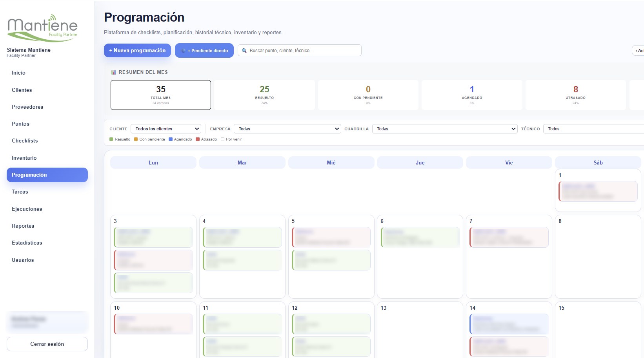Expand the Cliente dropdown showing Todos los clientes
This screenshot has height=358, width=644.
(166, 129)
